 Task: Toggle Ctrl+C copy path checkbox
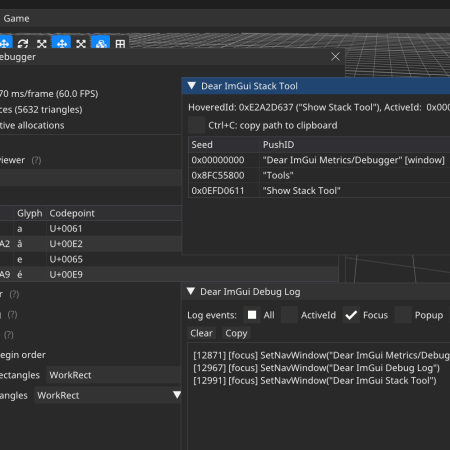[197, 125]
